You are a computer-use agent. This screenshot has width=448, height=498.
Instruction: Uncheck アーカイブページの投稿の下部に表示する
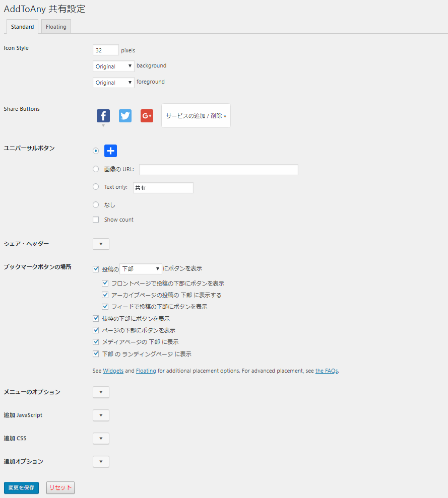click(x=105, y=295)
